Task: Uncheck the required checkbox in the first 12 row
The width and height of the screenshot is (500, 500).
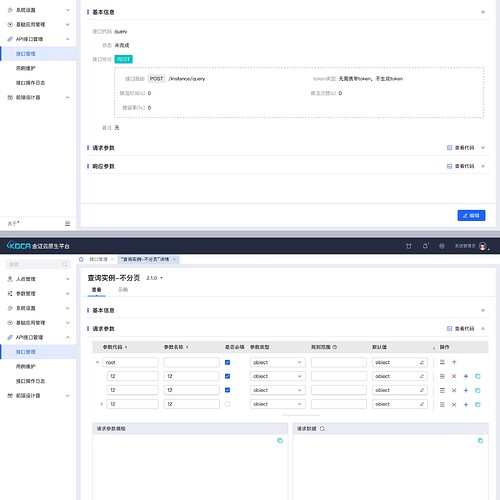Action: (227, 376)
